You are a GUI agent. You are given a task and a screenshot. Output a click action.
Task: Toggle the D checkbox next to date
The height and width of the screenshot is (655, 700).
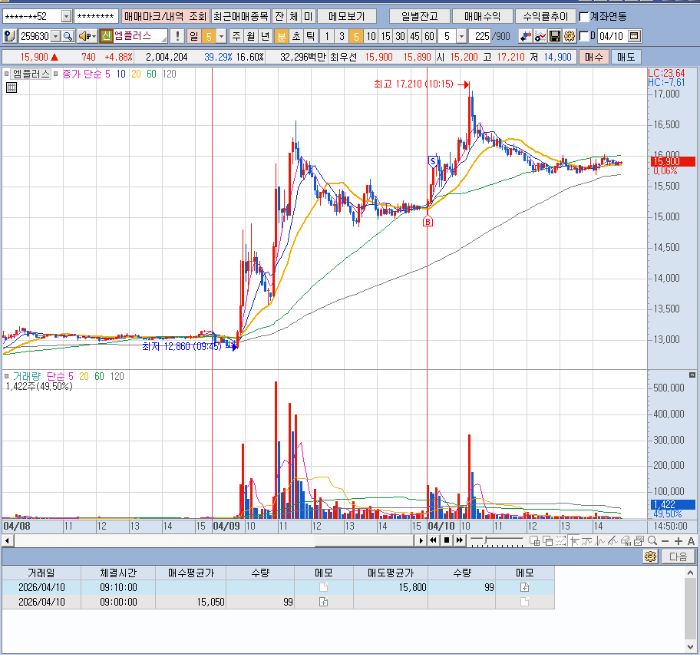click(583, 36)
